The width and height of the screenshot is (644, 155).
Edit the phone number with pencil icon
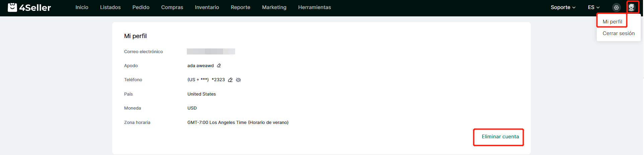click(x=230, y=80)
